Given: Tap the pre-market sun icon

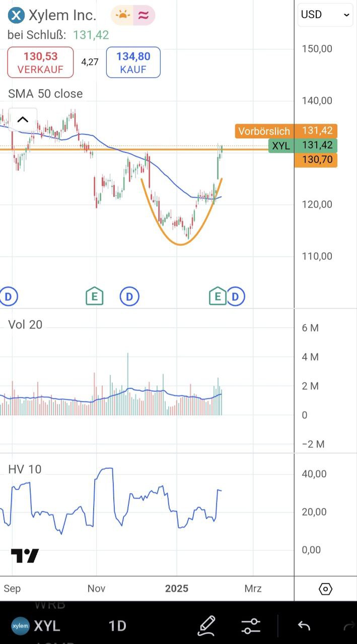Looking at the screenshot, I should pos(122,16).
